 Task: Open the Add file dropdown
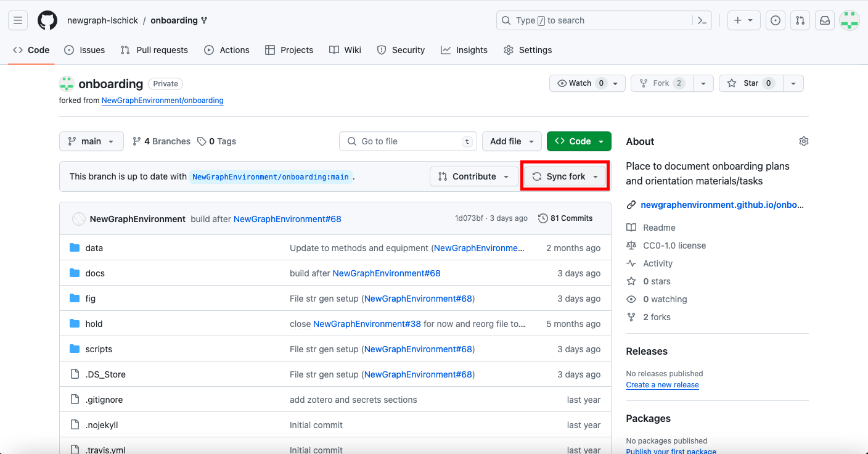(x=512, y=141)
